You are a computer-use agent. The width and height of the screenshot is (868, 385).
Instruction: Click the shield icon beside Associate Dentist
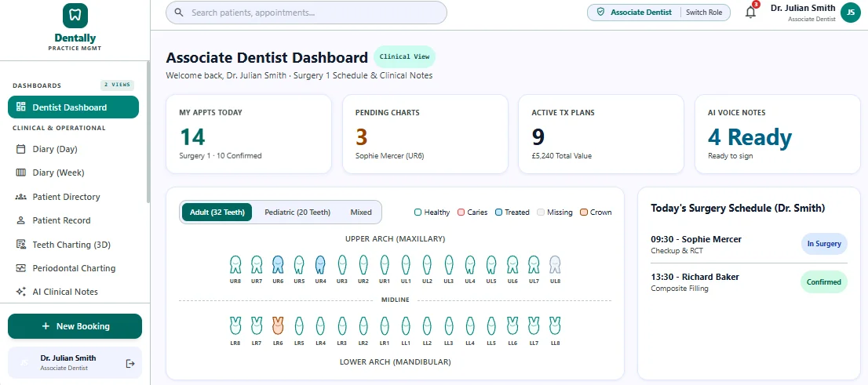pyautogui.click(x=600, y=13)
